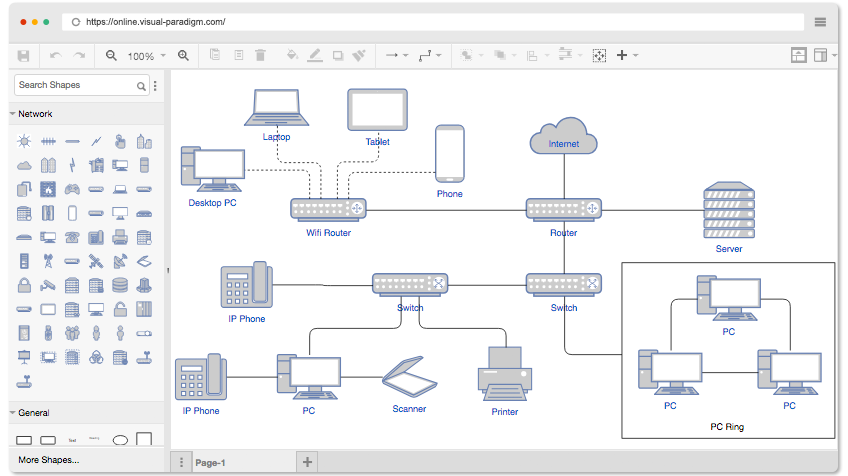Select the Tablet shape on canvas
The width and height of the screenshot is (848, 476).
pos(377,110)
